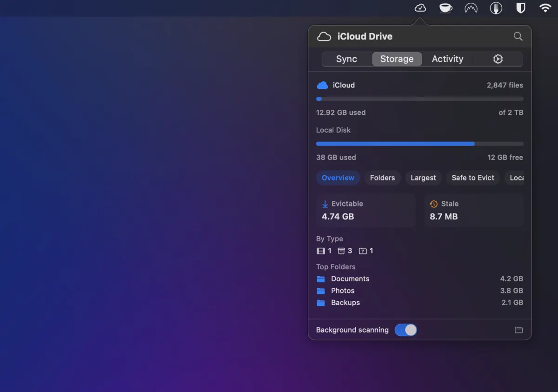Image resolution: width=558 pixels, height=392 pixels.
Task: Select the Folders filter chip
Action: (383, 178)
